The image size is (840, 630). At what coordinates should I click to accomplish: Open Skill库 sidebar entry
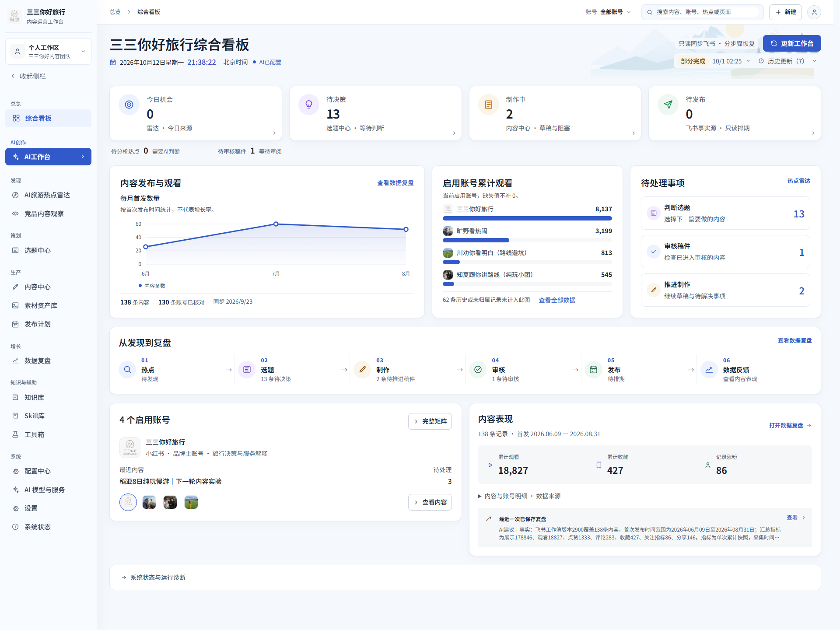pyautogui.click(x=48, y=416)
